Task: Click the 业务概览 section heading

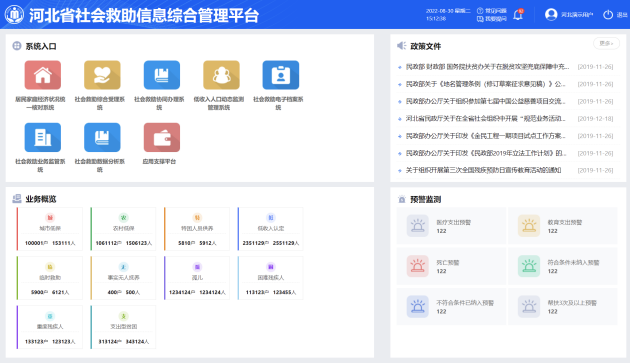Action: point(41,199)
